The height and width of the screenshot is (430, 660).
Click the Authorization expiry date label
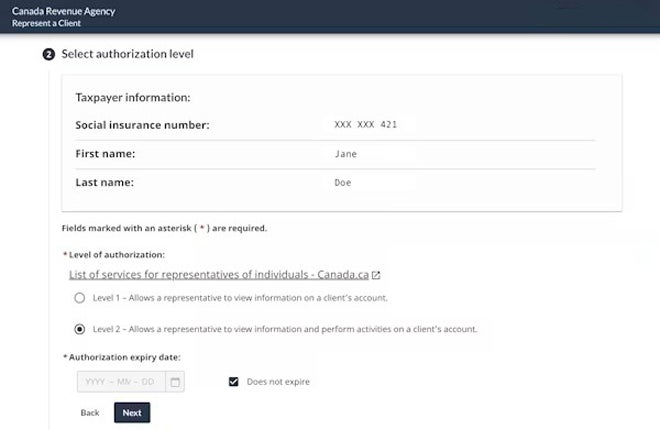[122, 357]
